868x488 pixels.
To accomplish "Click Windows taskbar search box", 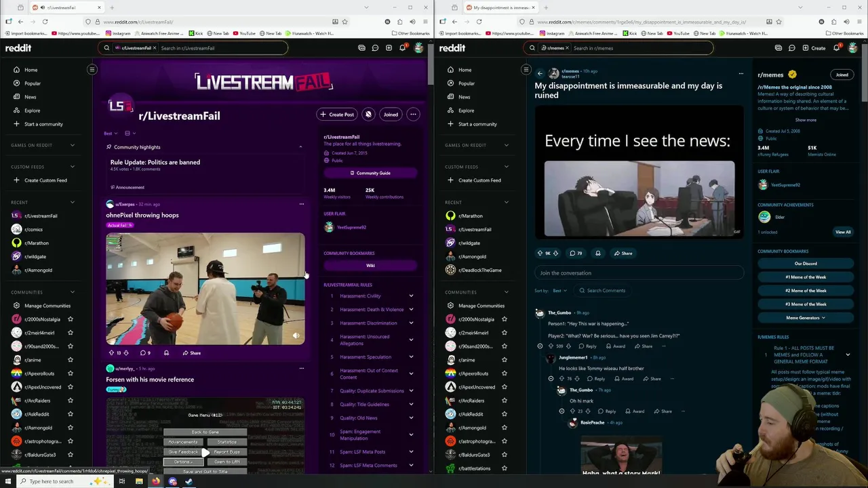I will point(66,481).
